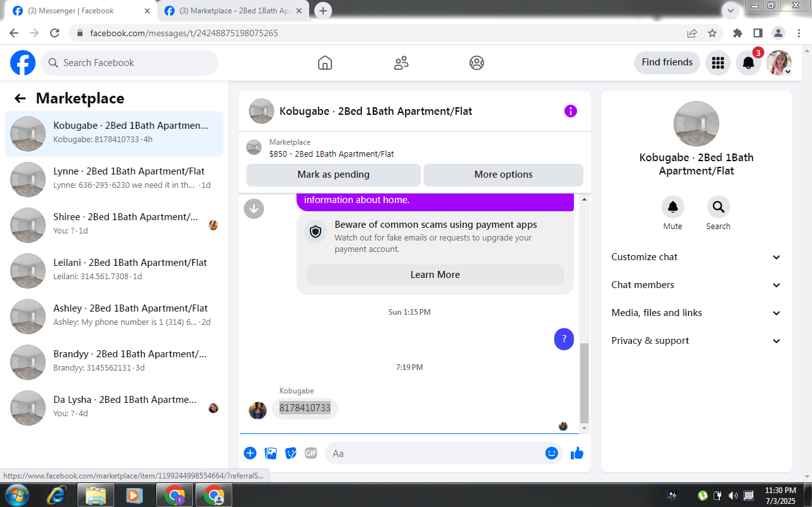Expand the Chat members section
This screenshot has width=812, height=507.
(x=696, y=285)
